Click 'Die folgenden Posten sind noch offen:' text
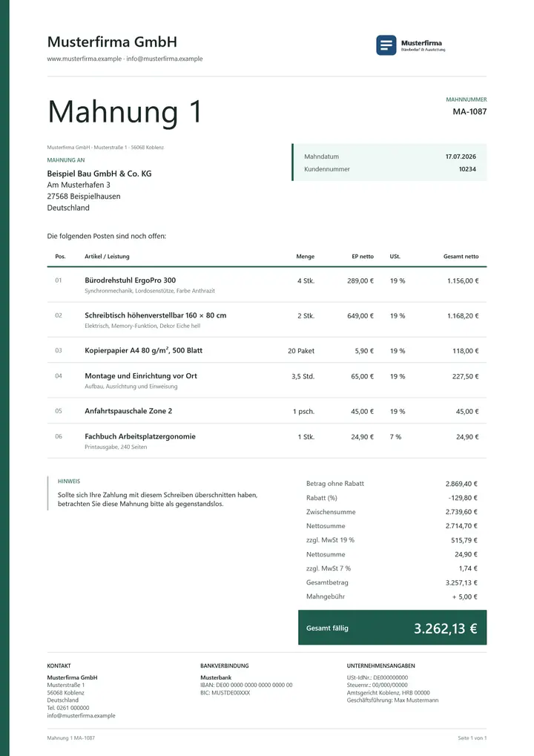 click(107, 236)
